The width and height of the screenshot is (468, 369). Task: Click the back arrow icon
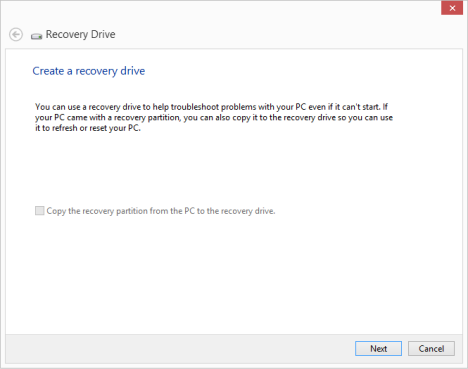(16, 34)
